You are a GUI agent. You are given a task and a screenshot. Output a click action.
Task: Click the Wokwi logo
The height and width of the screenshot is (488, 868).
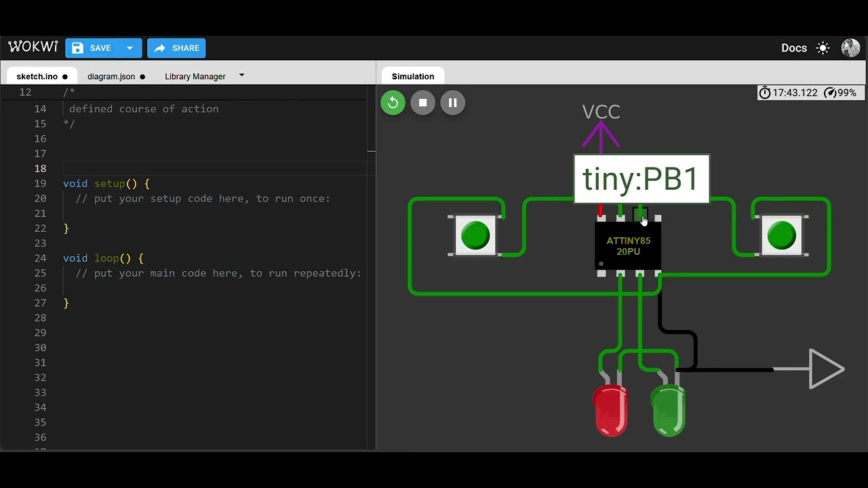pyautogui.click(x=33, y=47)
